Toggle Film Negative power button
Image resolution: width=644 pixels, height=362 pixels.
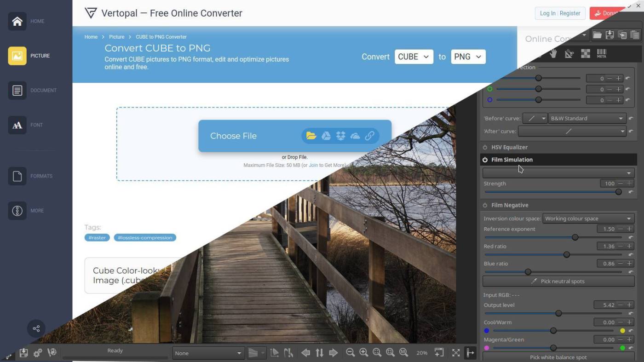tap(485, 205)
